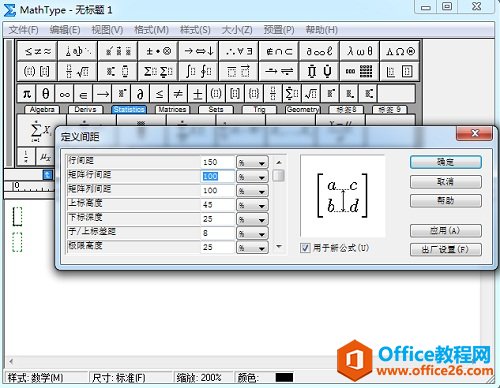Viewport: 500px width, 388px height.
Task: Open the embellishments palette
Action: point(118,51)
